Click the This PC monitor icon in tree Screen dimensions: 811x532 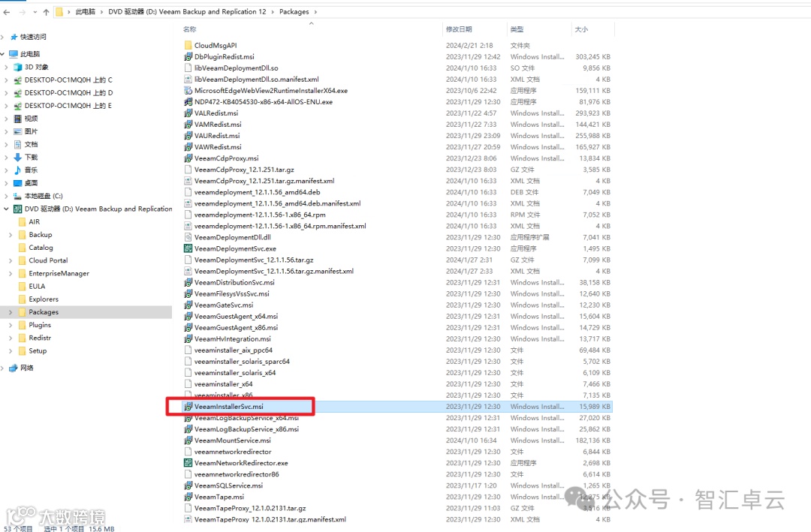coord(14,54)
